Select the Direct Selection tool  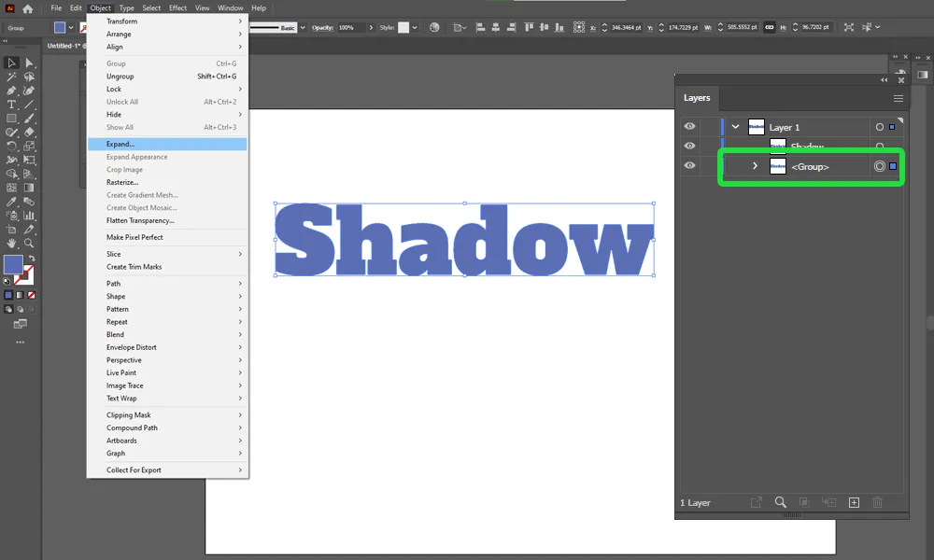coord(29,63)
